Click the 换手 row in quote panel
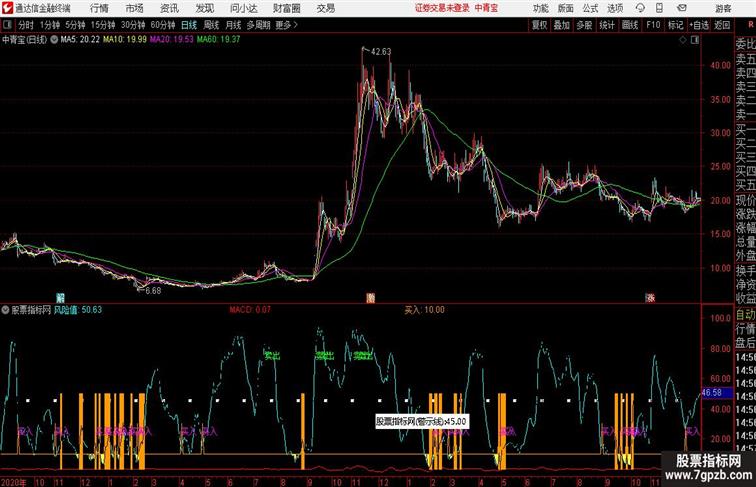 click(x=745, y=271)
